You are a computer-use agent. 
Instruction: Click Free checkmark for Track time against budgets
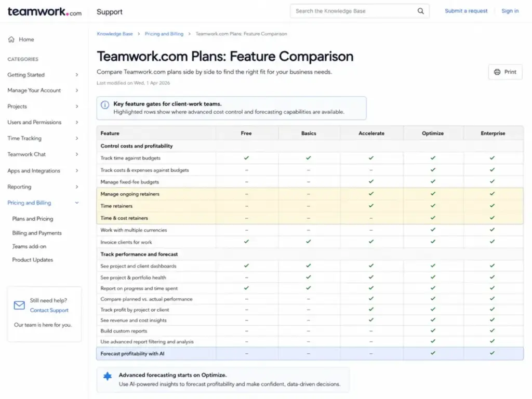tap(246, 158)
